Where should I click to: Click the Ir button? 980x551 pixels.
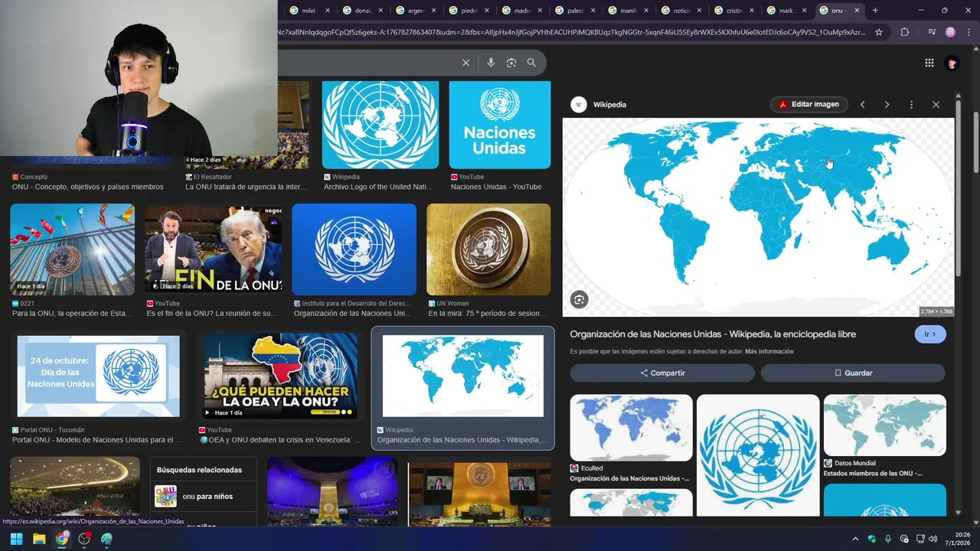[x=930, y=334]
